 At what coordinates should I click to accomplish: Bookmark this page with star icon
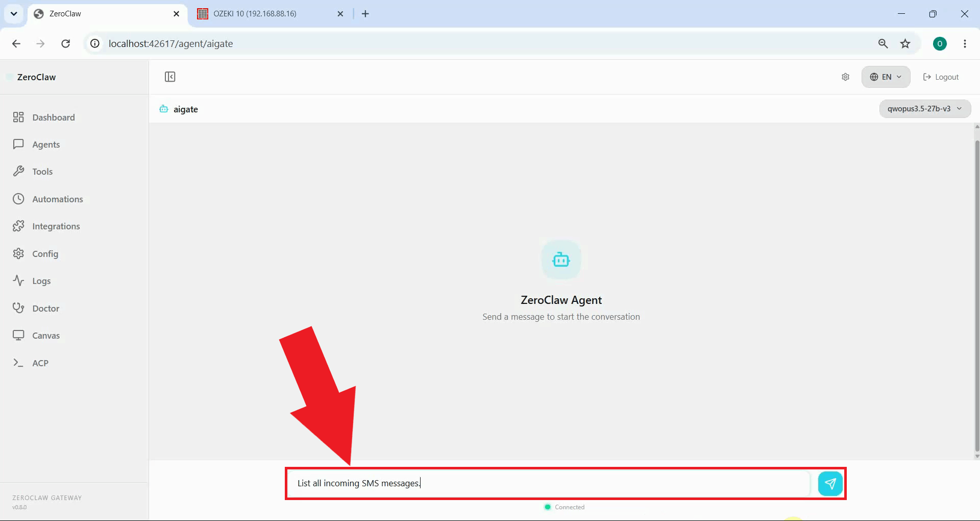(905, 43)
